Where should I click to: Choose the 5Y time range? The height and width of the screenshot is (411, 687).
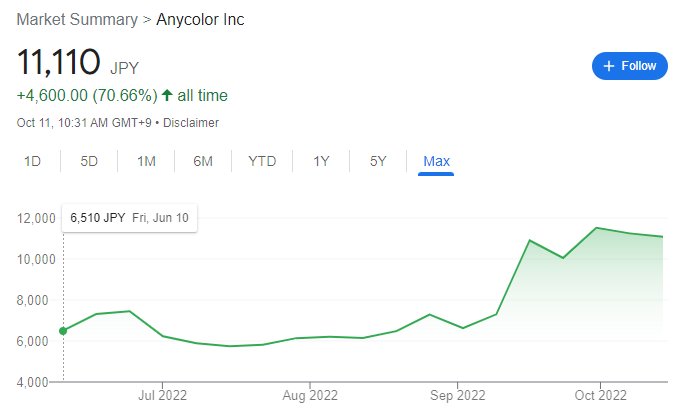click(x=378, y=161)
